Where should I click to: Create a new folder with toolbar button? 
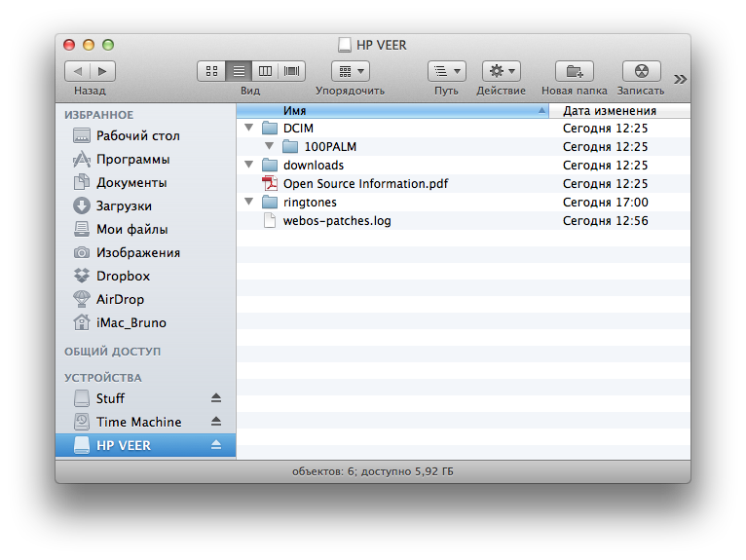574,71
